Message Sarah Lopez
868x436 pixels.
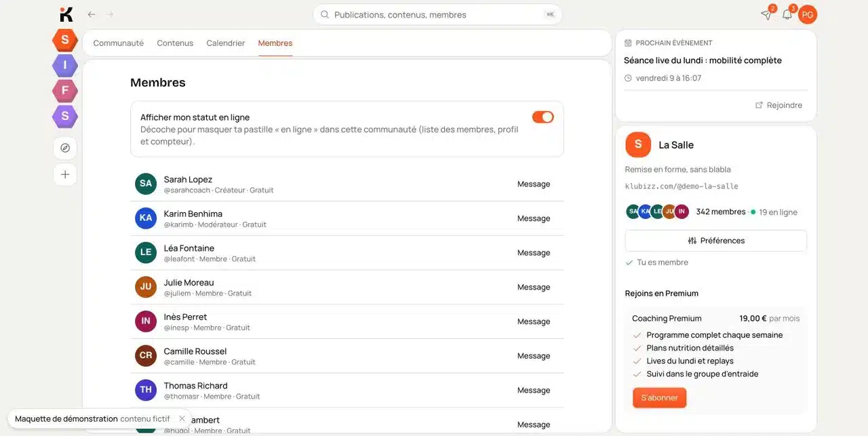click(534, 184)
